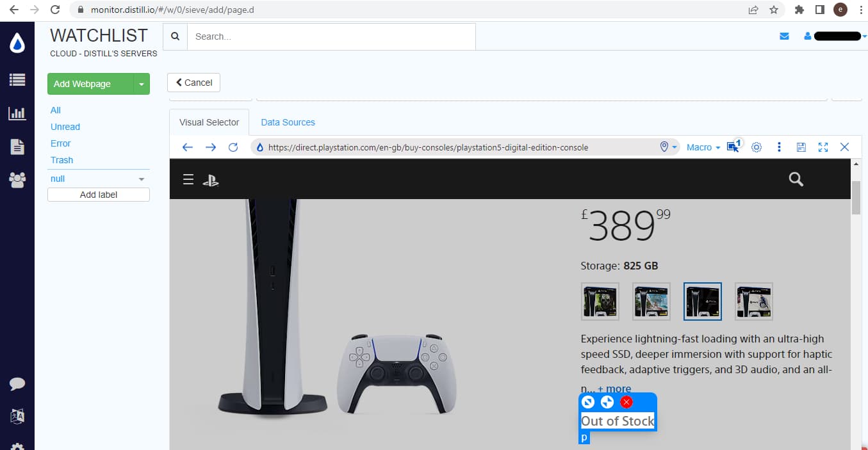Image resolution: width=868 pixels, height=450 pixels.
Task: Open the Unread filter link
Action: (x=65, y=127)
